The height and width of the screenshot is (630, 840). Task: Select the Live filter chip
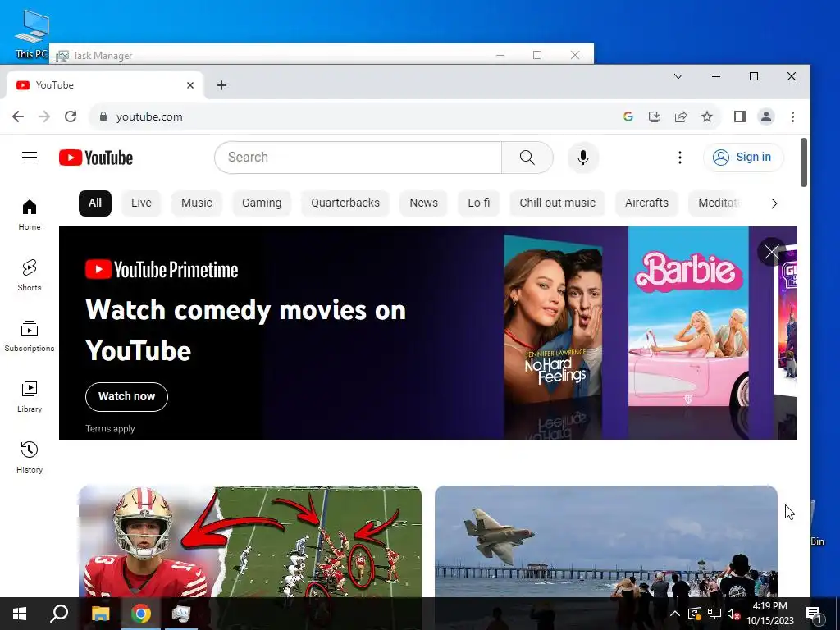point(141,203)
